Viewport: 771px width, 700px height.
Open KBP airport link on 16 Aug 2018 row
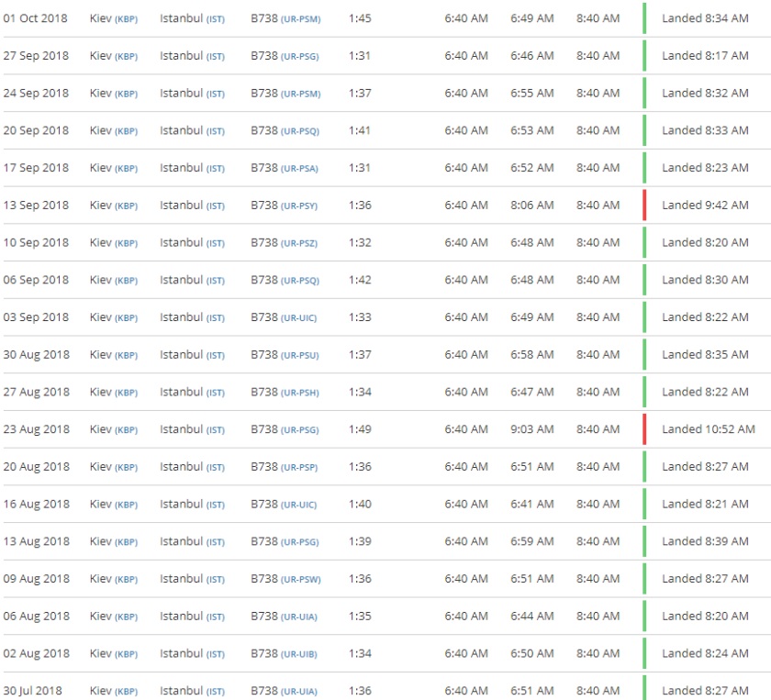click(x=126, y=505)
